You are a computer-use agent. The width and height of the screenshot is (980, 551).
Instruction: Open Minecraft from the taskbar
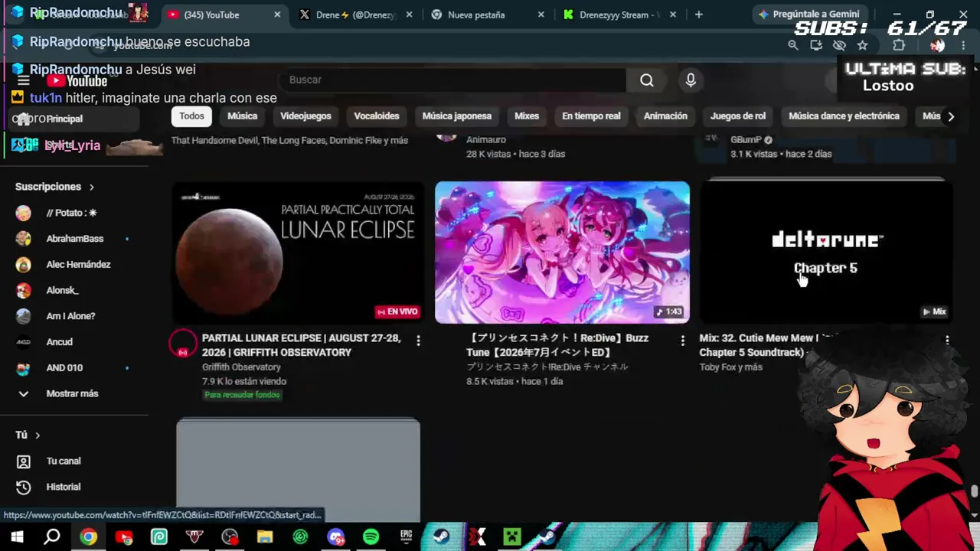[511, 537]
